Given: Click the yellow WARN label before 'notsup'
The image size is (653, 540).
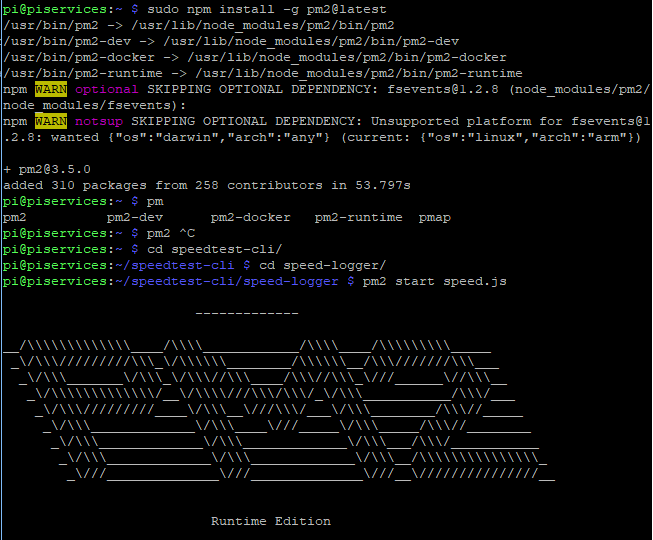Looking at the screenshot, I should [x=51, y=121].
